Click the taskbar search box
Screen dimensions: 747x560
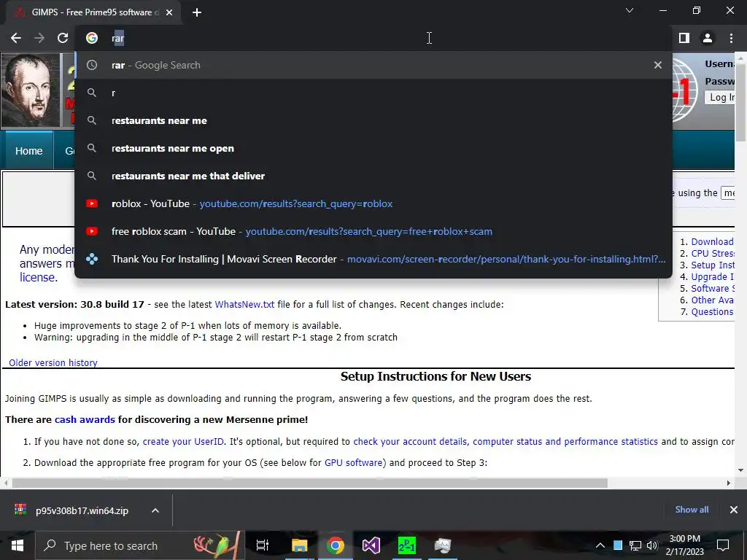(x=140, y=545)
